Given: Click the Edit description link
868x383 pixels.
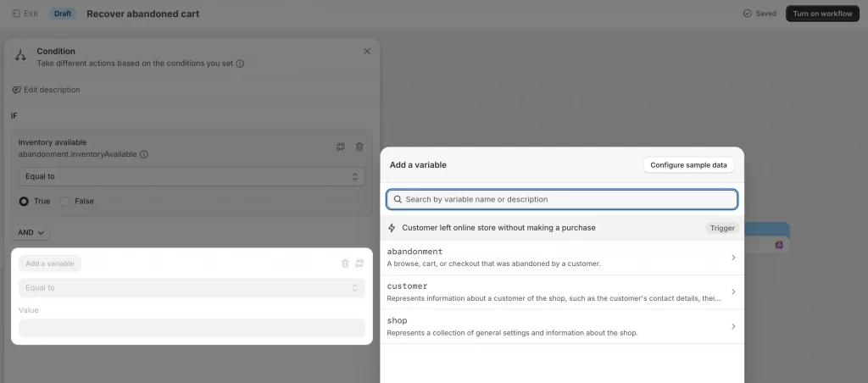Looking at the screenshot, I should 46,90.
